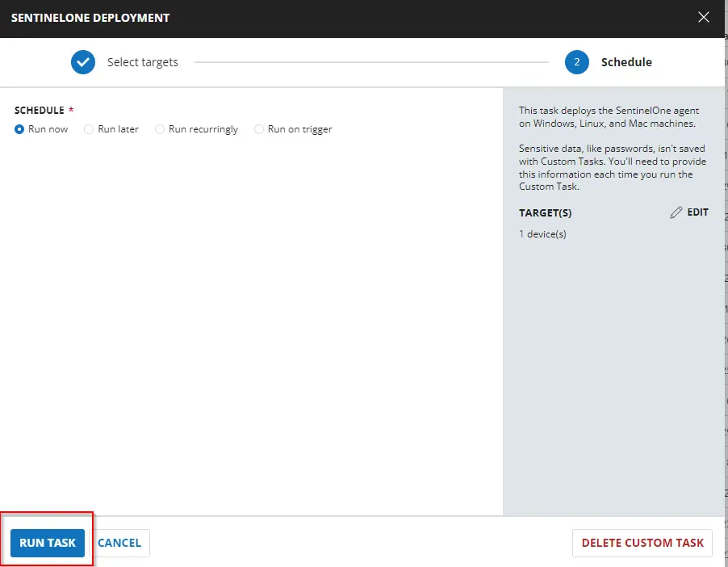Cancel the deployment task
The image size is (728, 567).
(x=119, y=543)
